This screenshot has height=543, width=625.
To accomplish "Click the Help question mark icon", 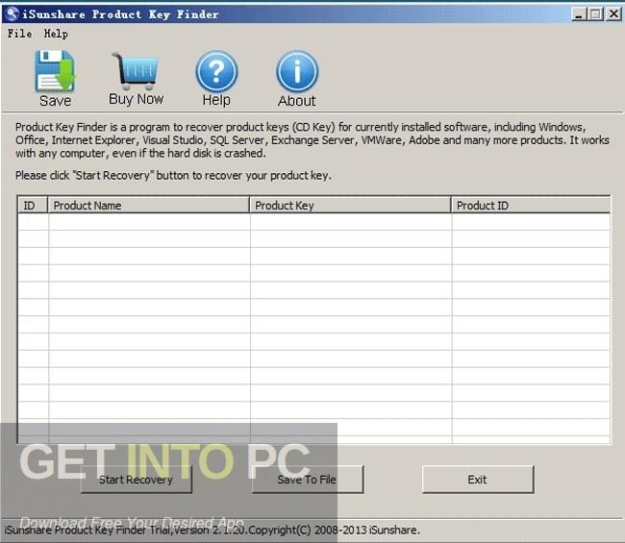I will tap(216, 71).
